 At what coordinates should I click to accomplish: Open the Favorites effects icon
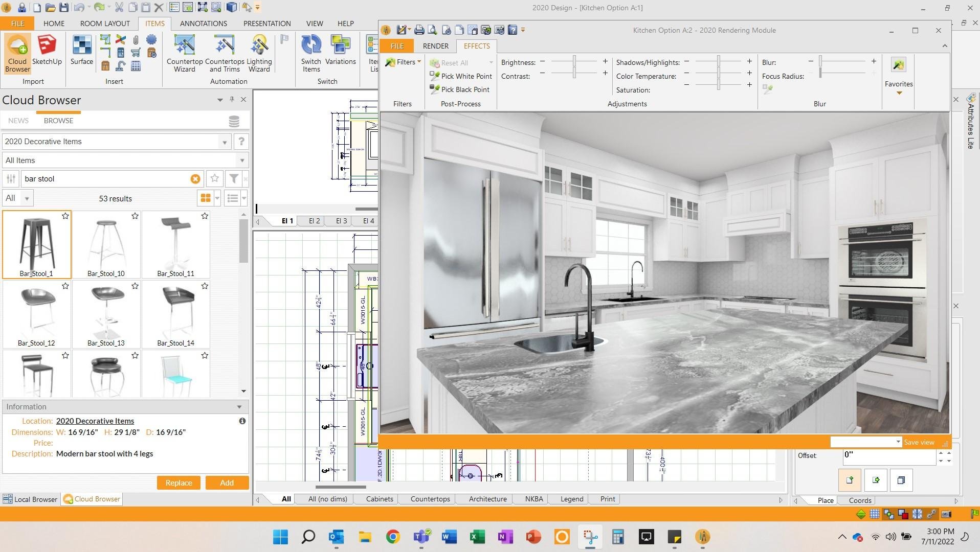(898, 65)
